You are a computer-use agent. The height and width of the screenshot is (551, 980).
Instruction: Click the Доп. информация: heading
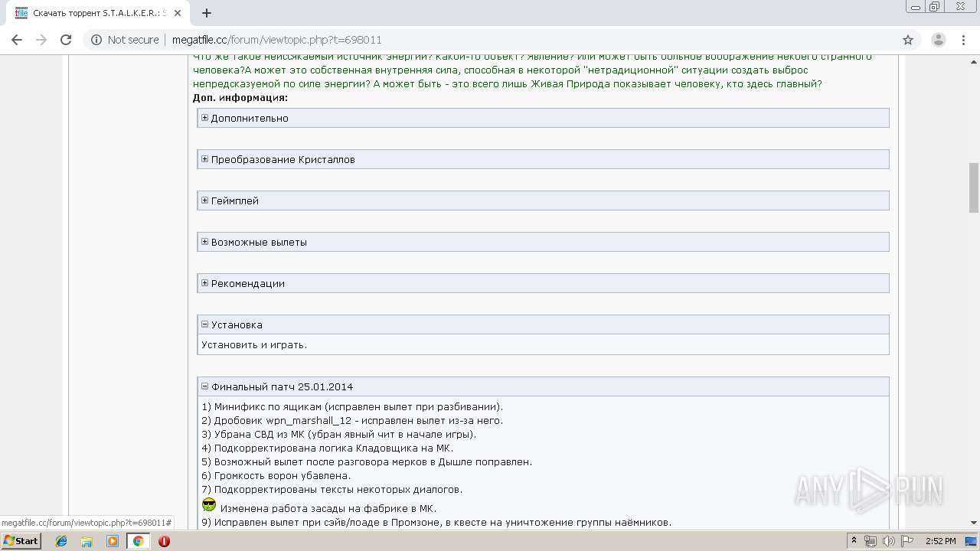[240, 97]
